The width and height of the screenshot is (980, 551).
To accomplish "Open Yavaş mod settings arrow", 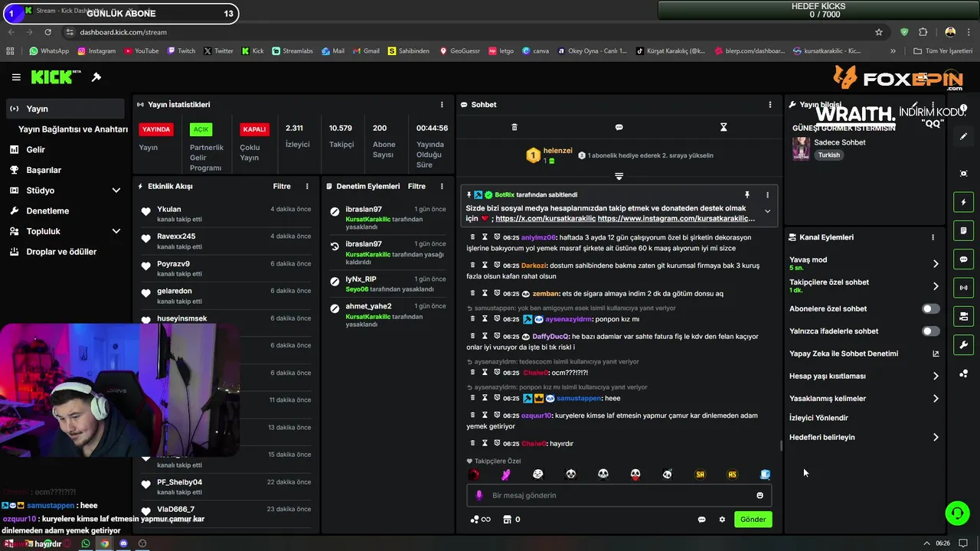I will pos(936,264).
